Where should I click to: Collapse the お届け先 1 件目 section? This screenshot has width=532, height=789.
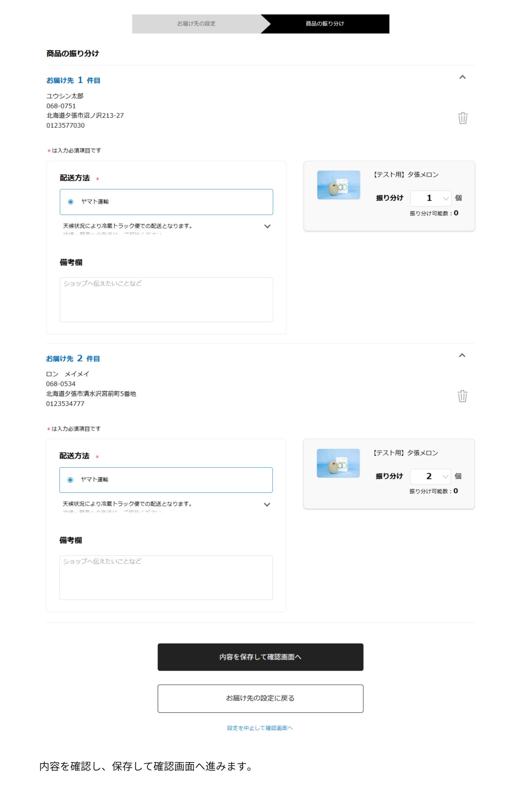tap(462, 77)
